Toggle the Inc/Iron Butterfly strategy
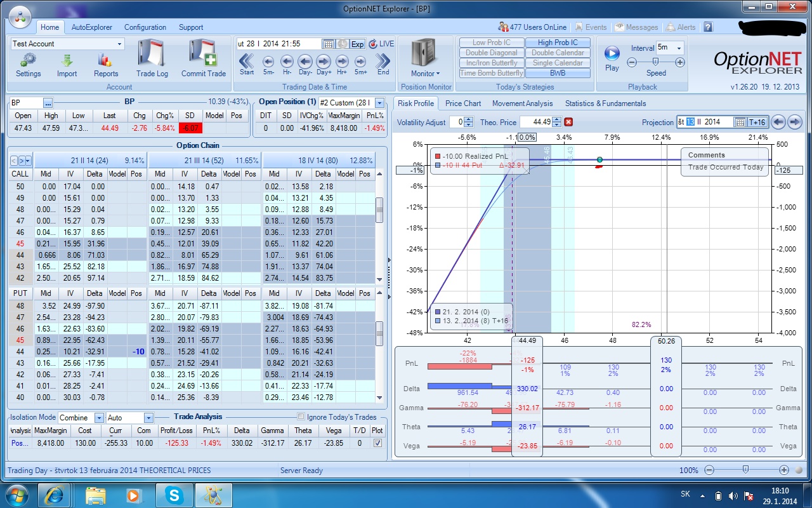Image resolution: width=812 pixels, height=508 pixels. (492, 63)
